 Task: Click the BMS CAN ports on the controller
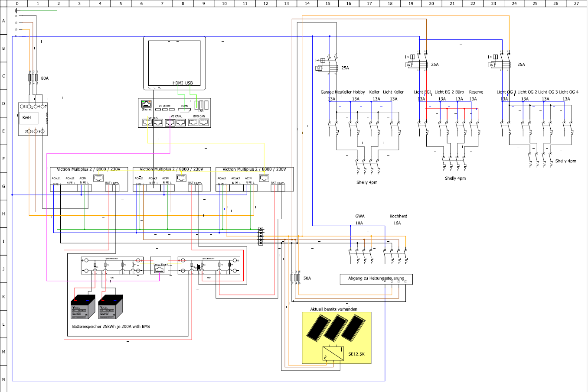coord(198,123)
